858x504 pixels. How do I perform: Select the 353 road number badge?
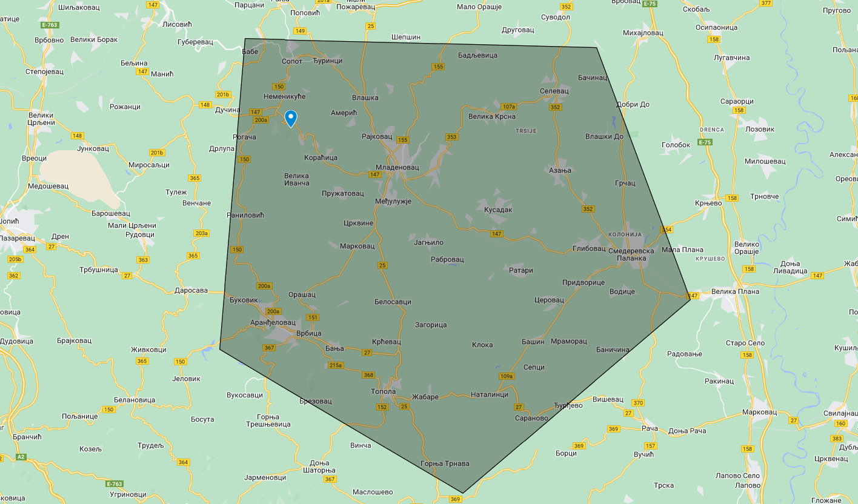point(451,137)
